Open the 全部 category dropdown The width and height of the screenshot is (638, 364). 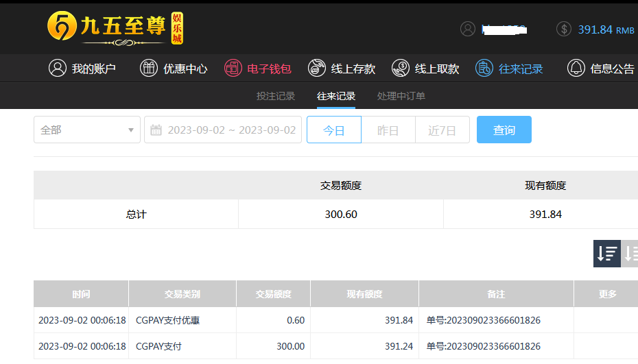click(87, 130)
